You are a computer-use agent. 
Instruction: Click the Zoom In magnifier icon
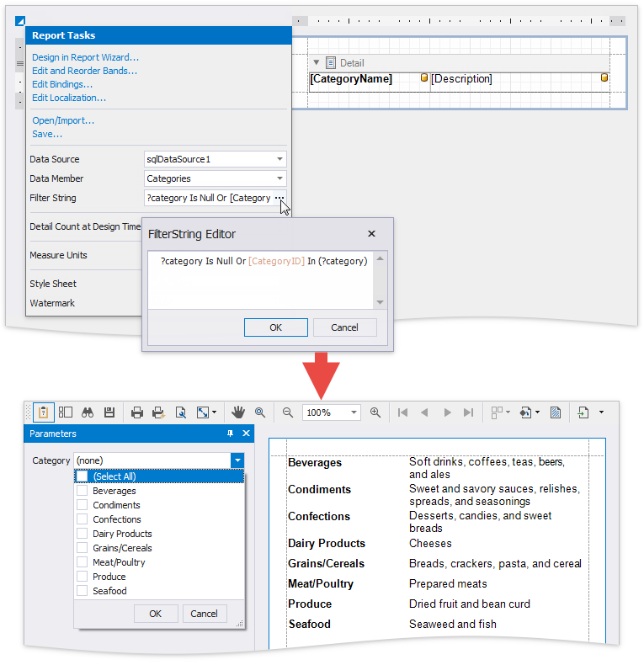coord(375,412)
